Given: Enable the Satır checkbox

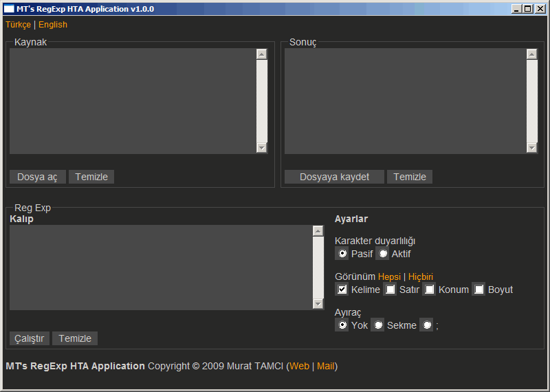Looking at the screenshot, I should [390, 290].
